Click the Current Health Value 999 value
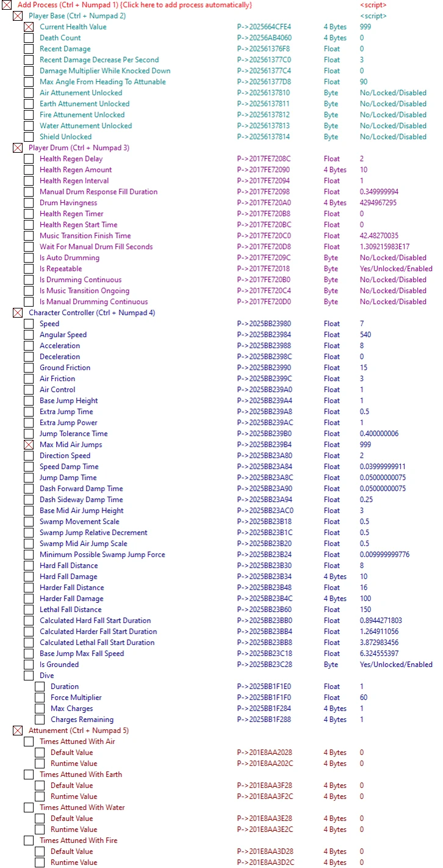The image size is (443, 868). 366,27
